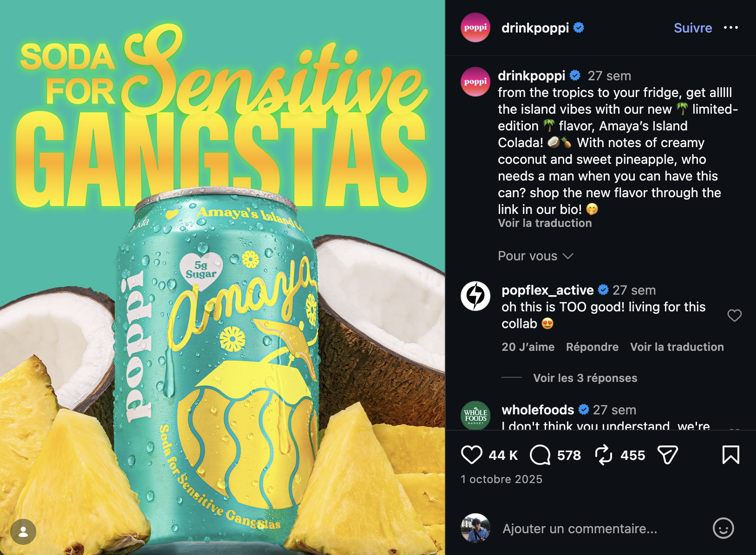The height and width of the screenshot is (555, 756).
Task: Open the wholefoods profile picture
Action: [x=476, y=415]
